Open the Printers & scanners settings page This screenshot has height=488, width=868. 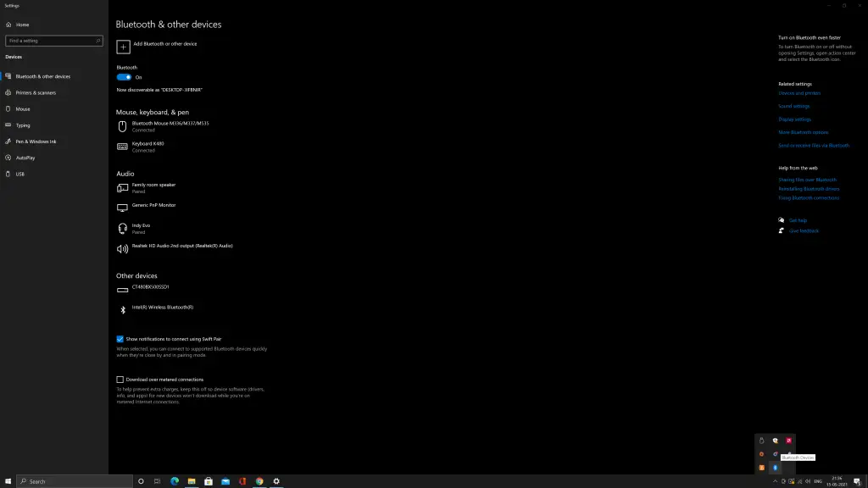tap(36, 93)
